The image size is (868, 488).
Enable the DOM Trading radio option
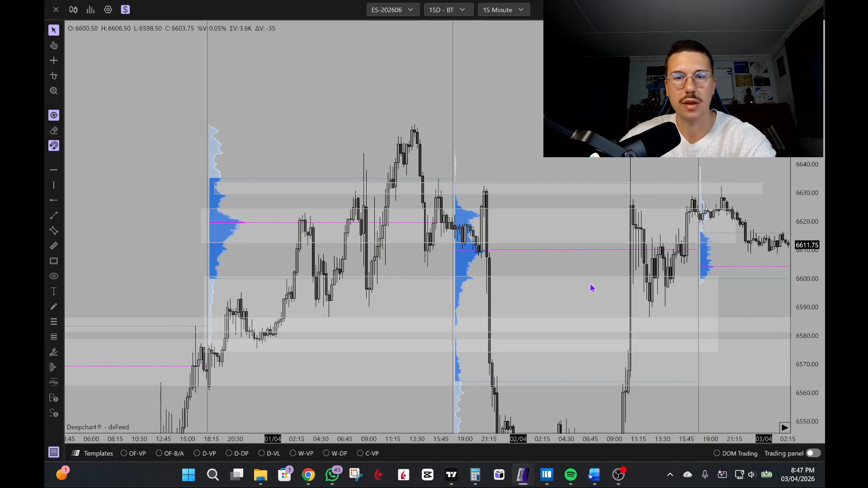[x=717, y=453]
